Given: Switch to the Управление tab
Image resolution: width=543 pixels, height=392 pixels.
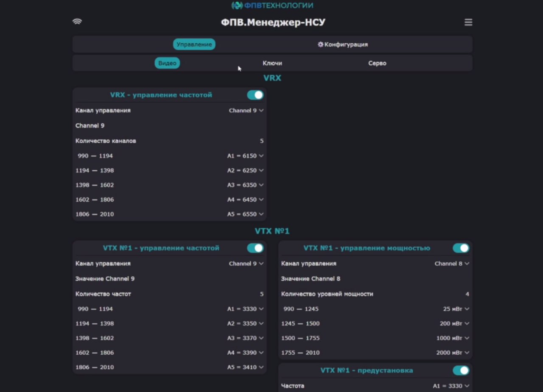Looking at the screenshot, I should coord(194,44).
